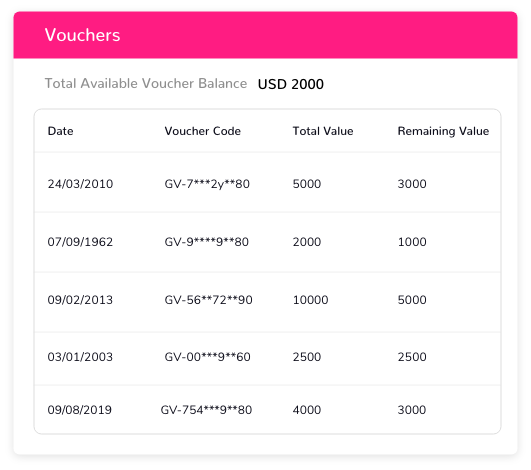Click the Remaining Value column header

pos(443,131)
